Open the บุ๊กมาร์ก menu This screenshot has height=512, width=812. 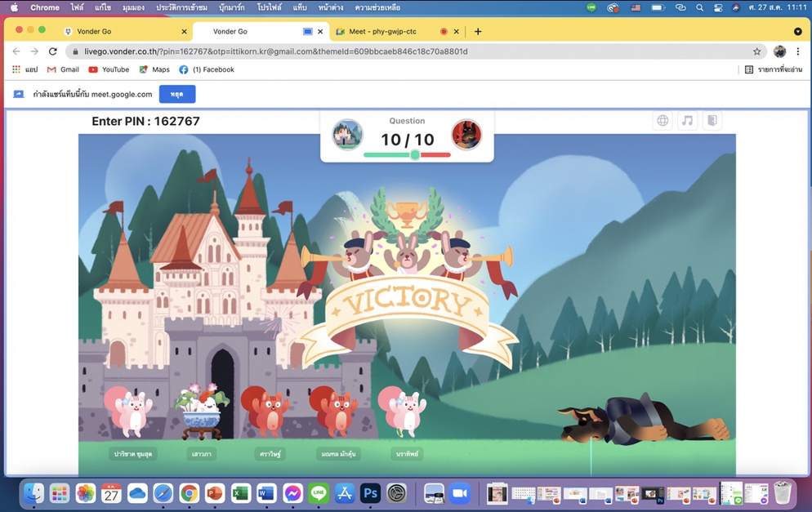(x=231, y=7)
